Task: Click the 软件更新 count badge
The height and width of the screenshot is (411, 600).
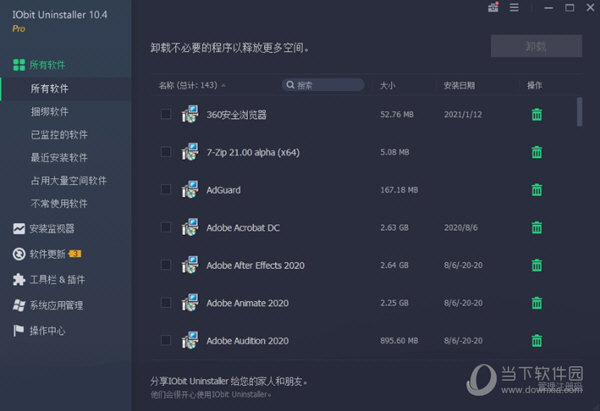Action: pos(75,254)
